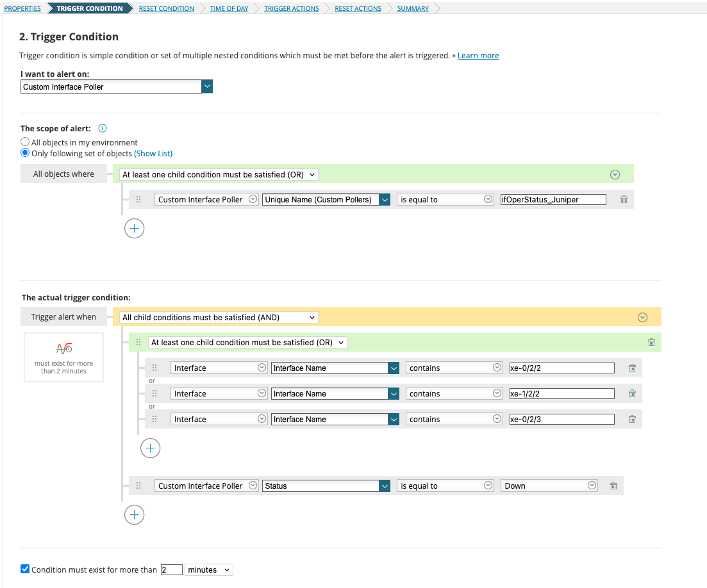
Task: Delete the ifOperStatus_Juniper scope condition
Action: [624, 199]
